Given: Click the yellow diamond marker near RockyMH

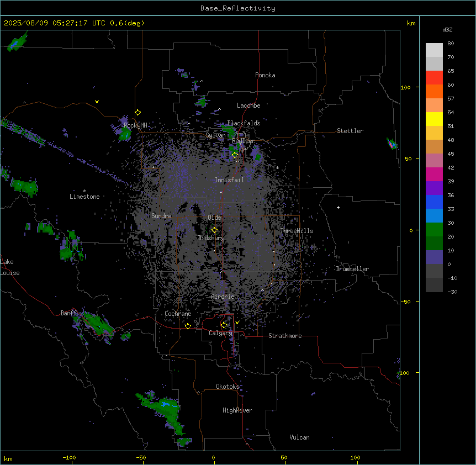Looking at the screenshot, I should [138, 113].
